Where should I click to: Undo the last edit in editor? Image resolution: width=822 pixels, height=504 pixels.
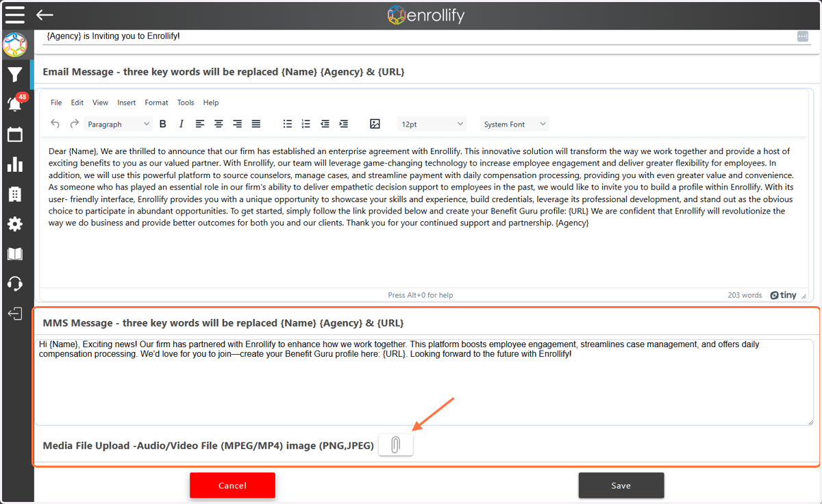pos(55,124)
